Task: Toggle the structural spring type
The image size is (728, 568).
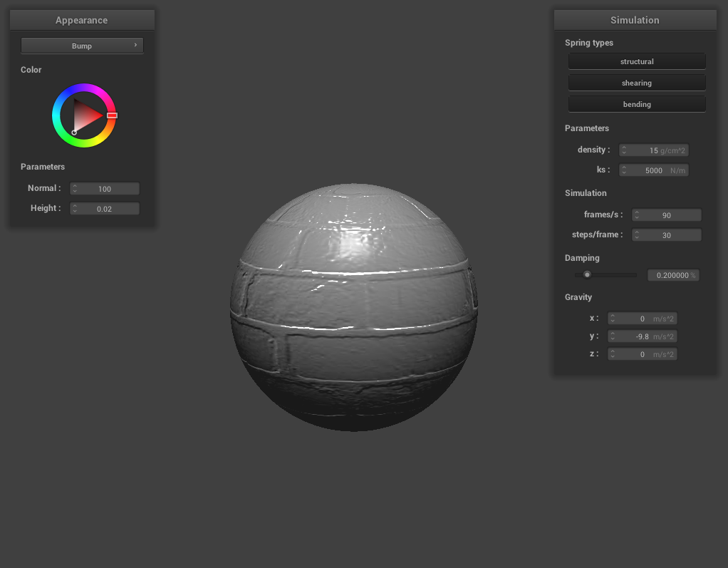Action: pyautogui.click(x=637, y=61)
